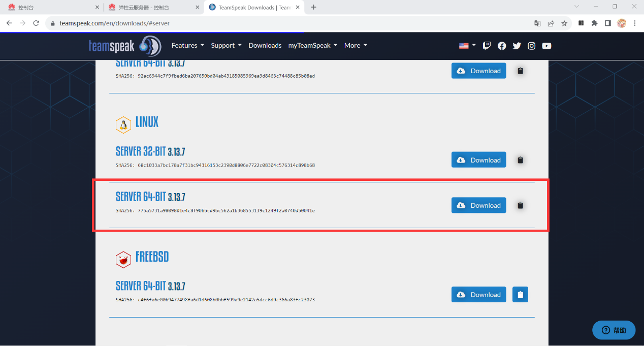Open the browser extensions puzzle icon
Viewport: 644px width, 346px height.
(x=595, y=23)
